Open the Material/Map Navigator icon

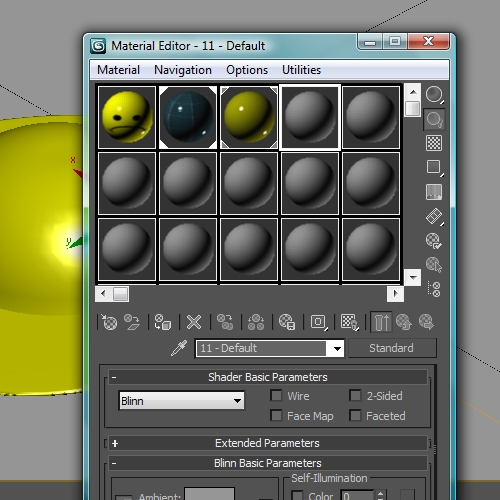[x=434, y=289]
